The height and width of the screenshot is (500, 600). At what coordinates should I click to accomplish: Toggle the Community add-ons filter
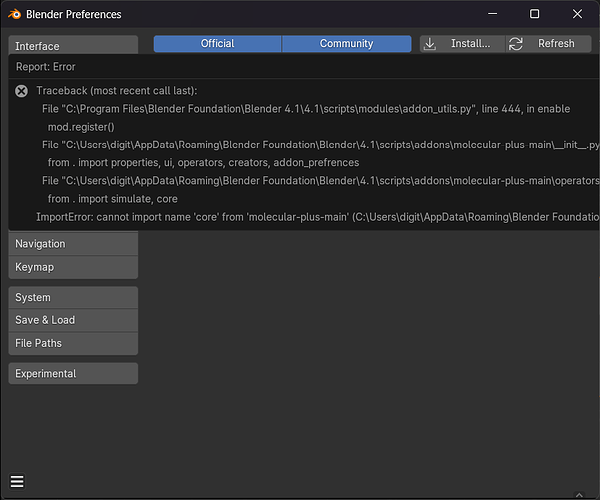click(347, 44)
